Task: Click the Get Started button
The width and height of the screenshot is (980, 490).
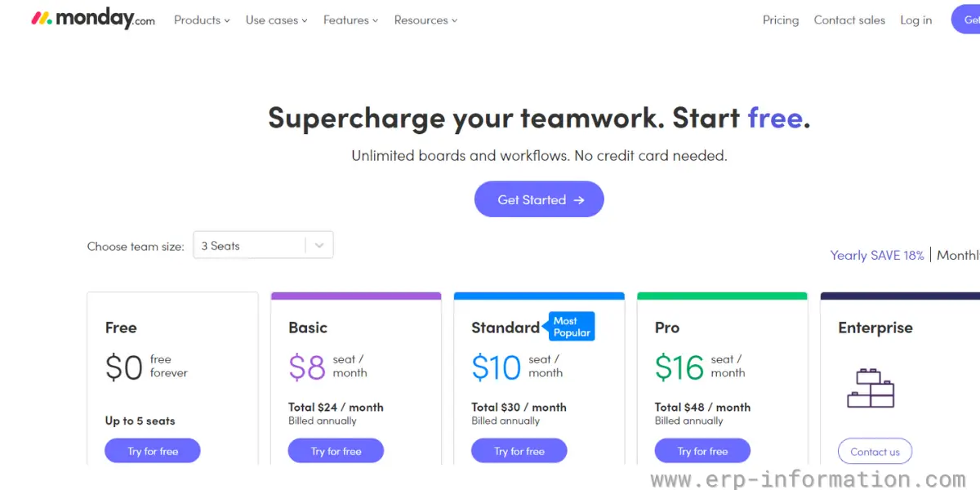Action: click(x=539, y=199)
